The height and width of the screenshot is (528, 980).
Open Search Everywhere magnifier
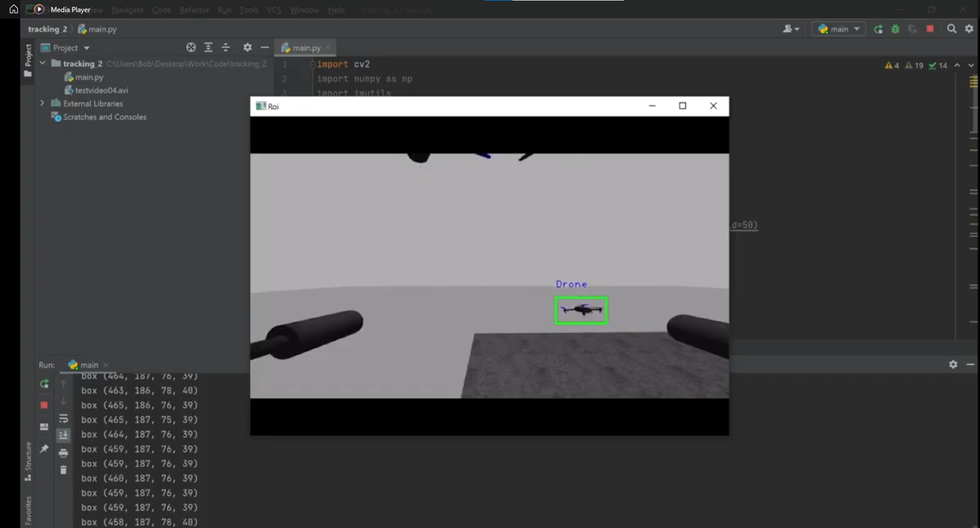coord(952,29)
